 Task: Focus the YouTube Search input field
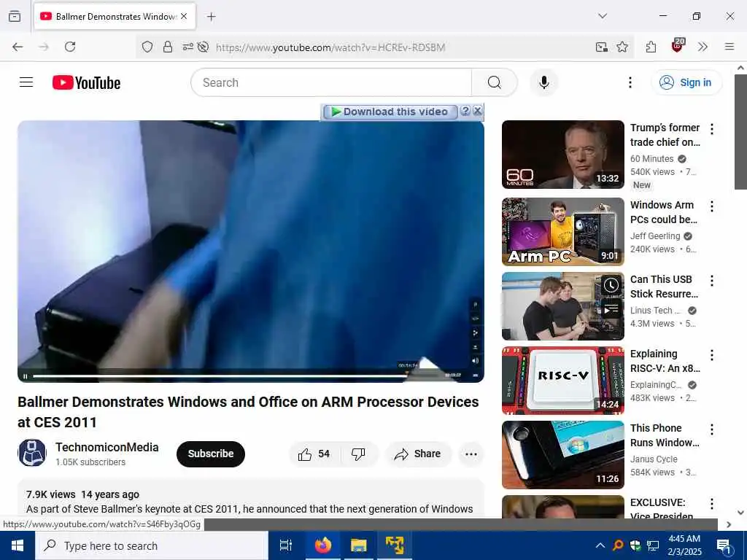click(331, 82)
